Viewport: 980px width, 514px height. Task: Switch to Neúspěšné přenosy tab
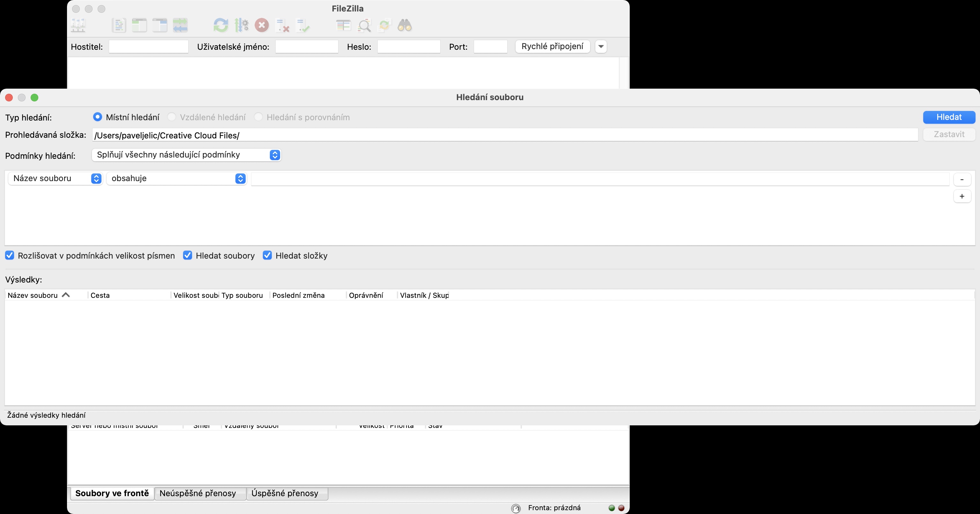198,493
